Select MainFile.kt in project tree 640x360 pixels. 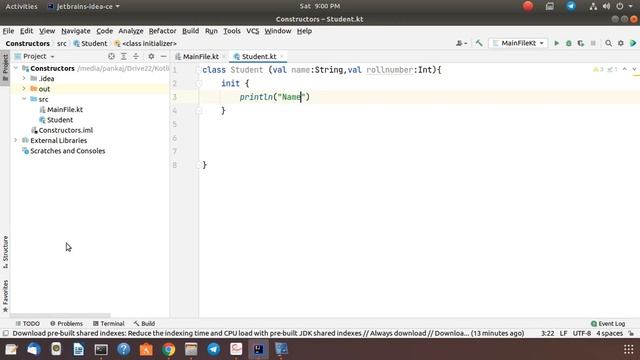(x=65, y=109)
